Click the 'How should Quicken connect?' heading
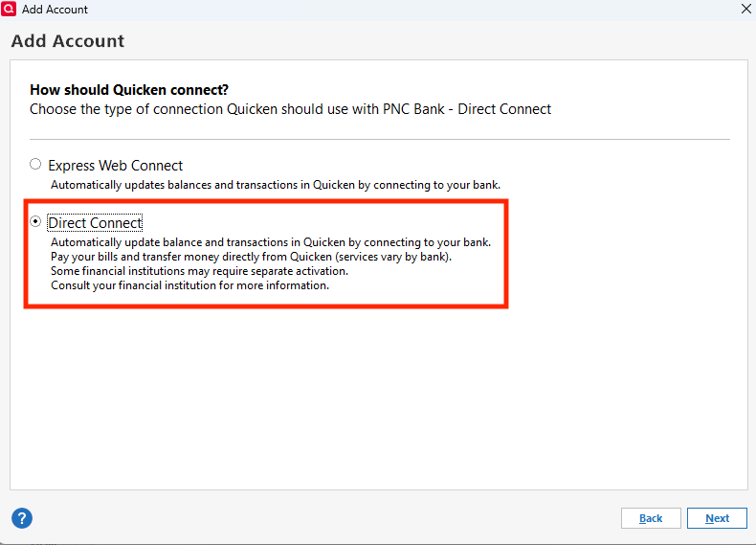 (129, 90)
